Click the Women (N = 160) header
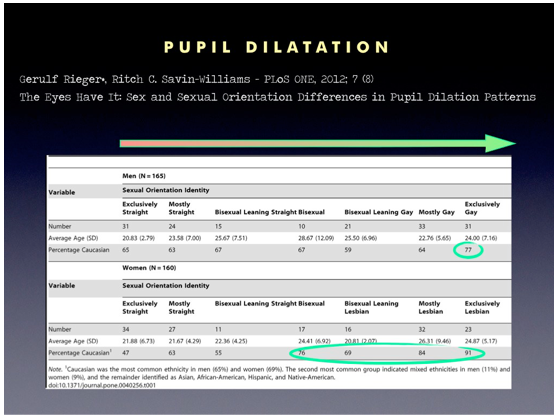This screenshot has width=560, height=420. point(149,268)
